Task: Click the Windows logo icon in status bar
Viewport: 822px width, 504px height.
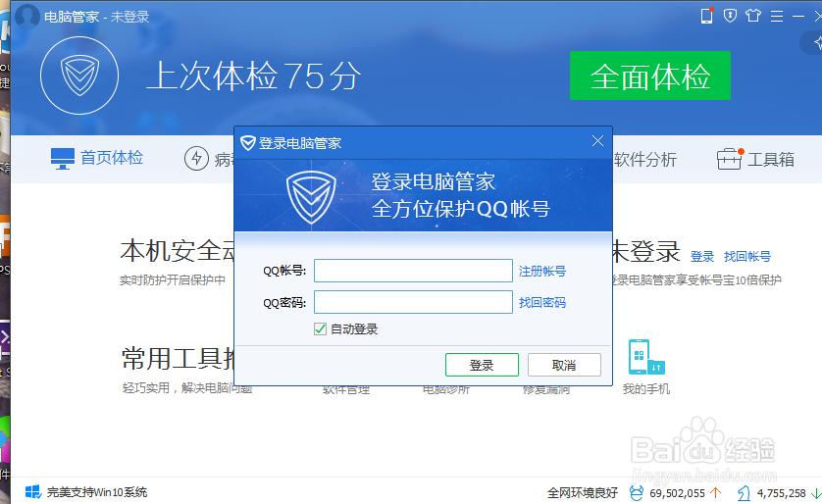Action: tap(33, 492)
